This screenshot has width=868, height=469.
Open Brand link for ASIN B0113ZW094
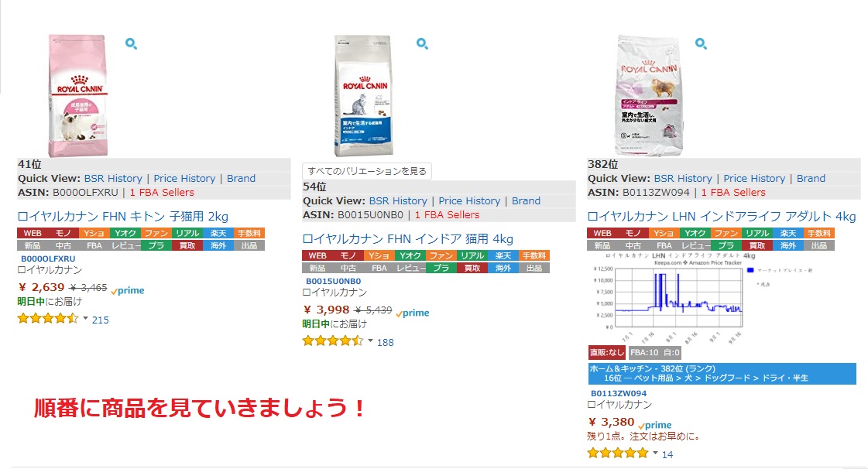[811, 179]
